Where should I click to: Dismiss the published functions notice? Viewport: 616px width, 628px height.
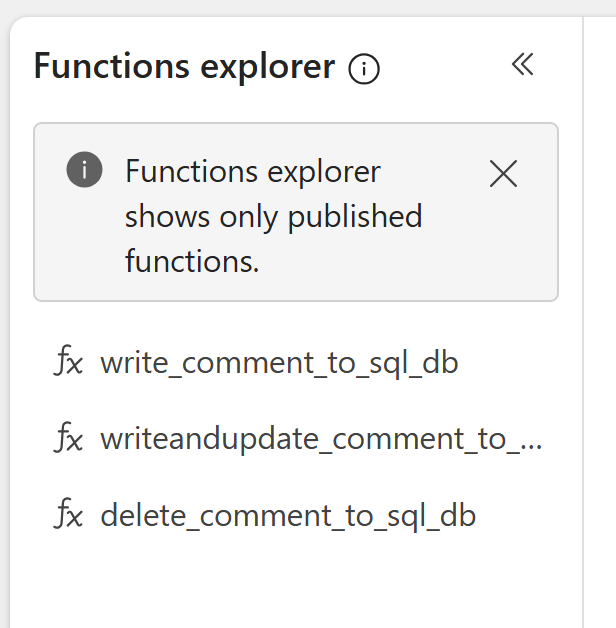click(503, 174)
